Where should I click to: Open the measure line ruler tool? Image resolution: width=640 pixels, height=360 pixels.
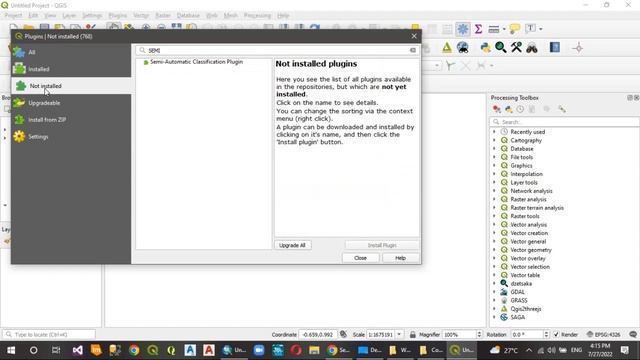click(x=493, y=29)
